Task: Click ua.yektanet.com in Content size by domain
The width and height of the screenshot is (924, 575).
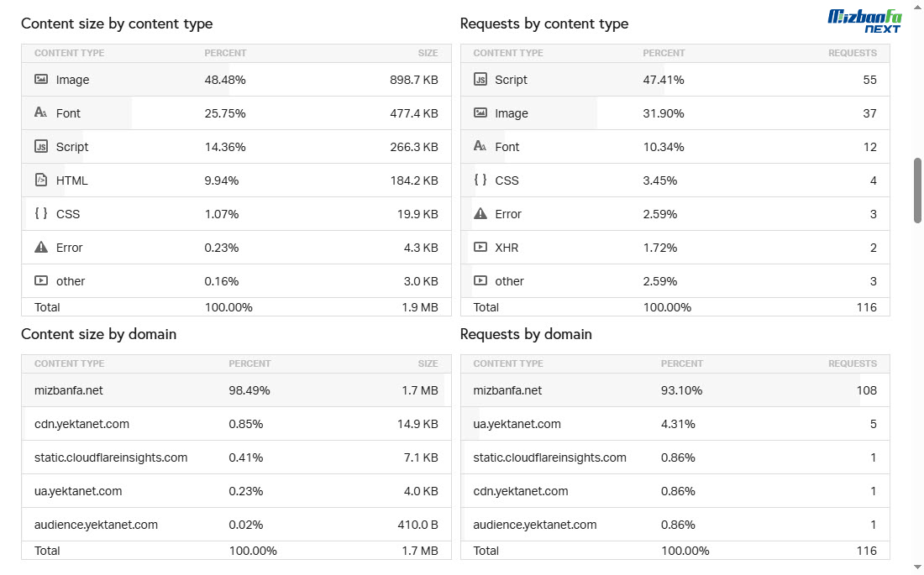Action: point(78,491)
